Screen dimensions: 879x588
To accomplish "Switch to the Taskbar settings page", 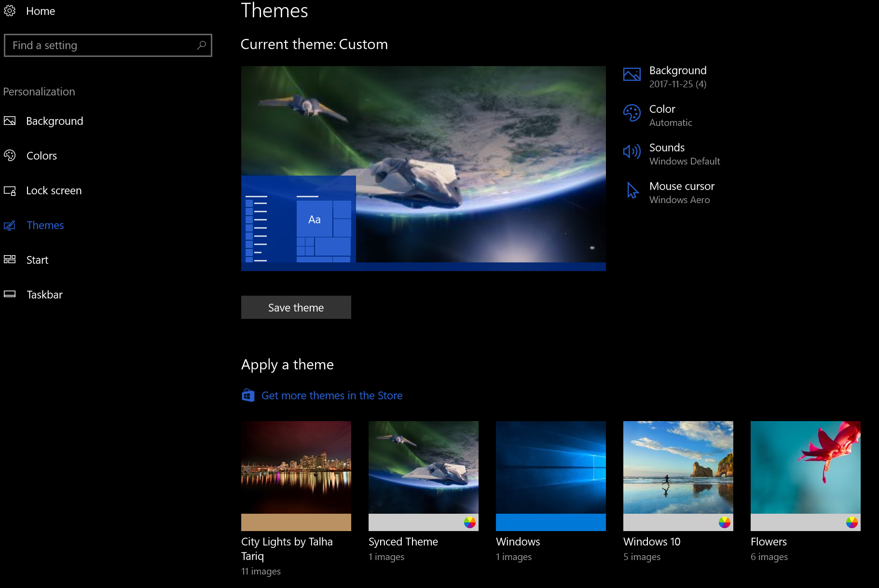I will tap(44, 295).
